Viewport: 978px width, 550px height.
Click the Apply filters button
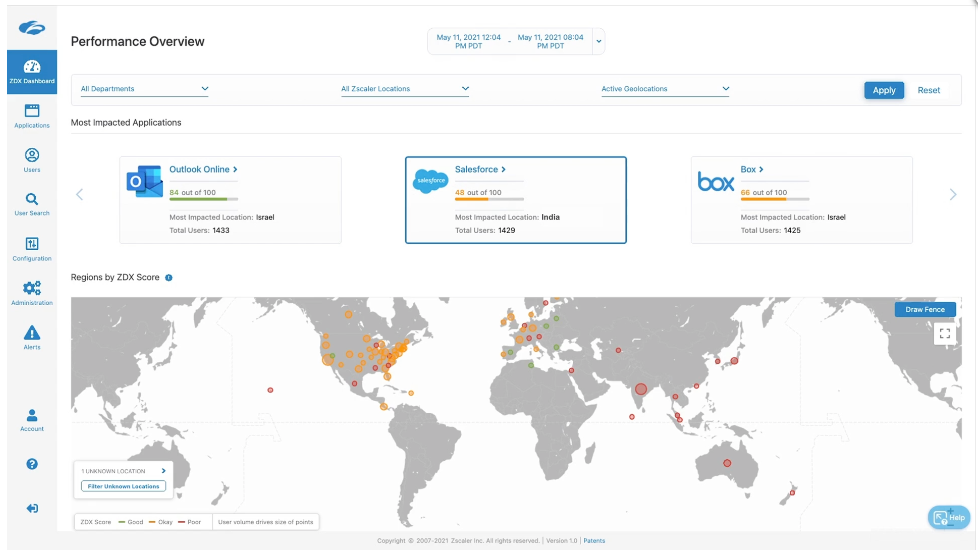(884, 90)
